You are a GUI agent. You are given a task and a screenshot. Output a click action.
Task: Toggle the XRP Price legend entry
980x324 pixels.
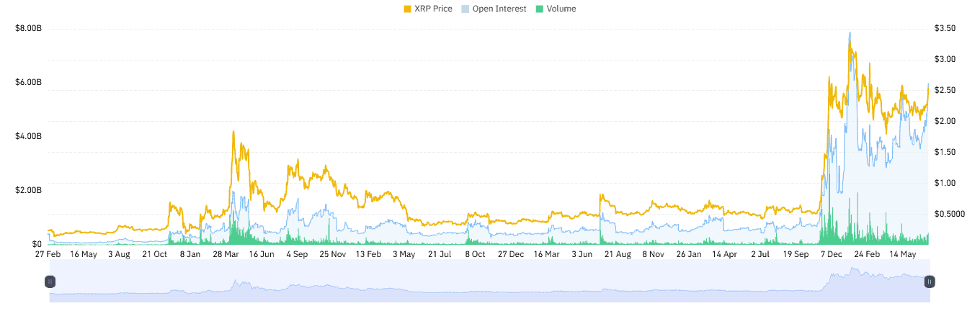point(428,9)
